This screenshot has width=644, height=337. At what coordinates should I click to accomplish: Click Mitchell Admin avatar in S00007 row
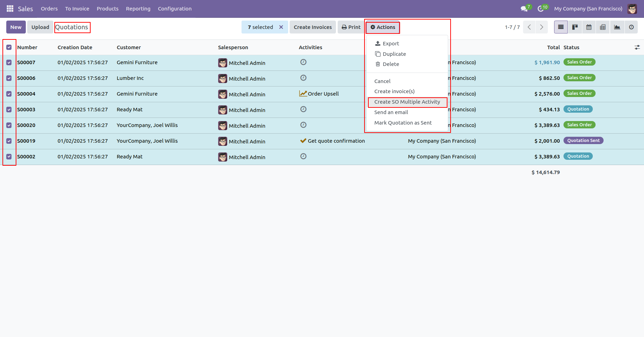[x=223, y=63]
